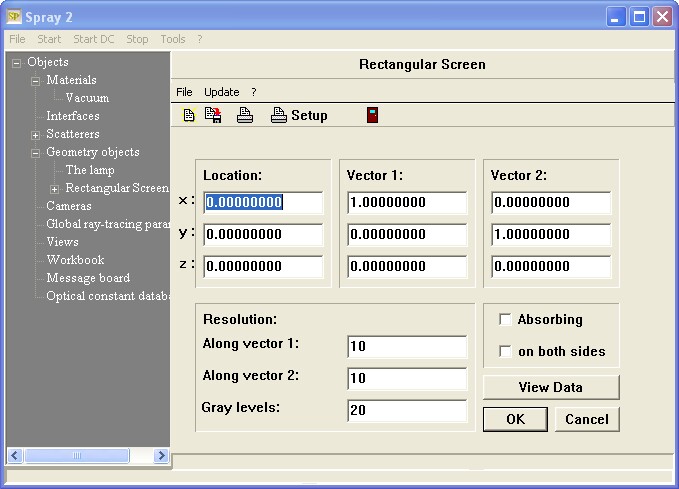Toggle the 'on both sides' checkbox
The height and width of the screenshot is (489, 679).
pyautogui.click(x=506, y=352)
